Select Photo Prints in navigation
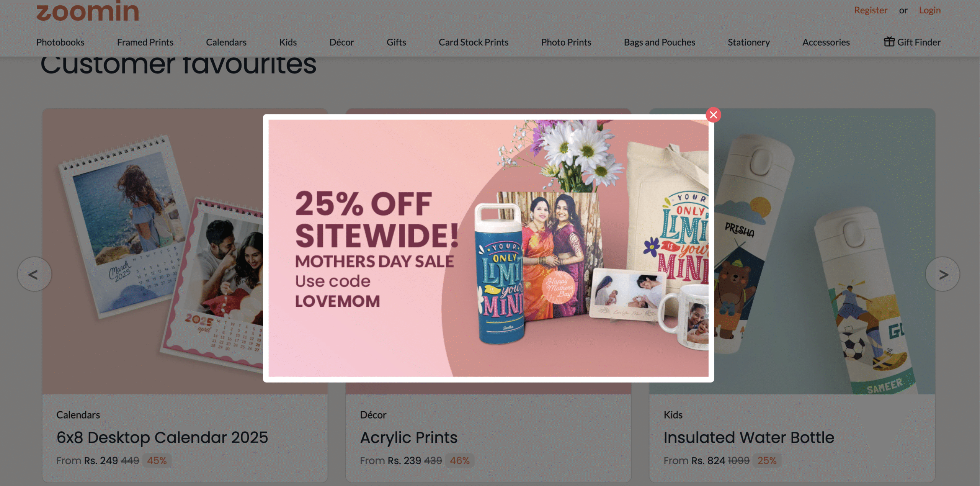Image resolution: width=980 pixels, height=486 pixels. [566, 42]
